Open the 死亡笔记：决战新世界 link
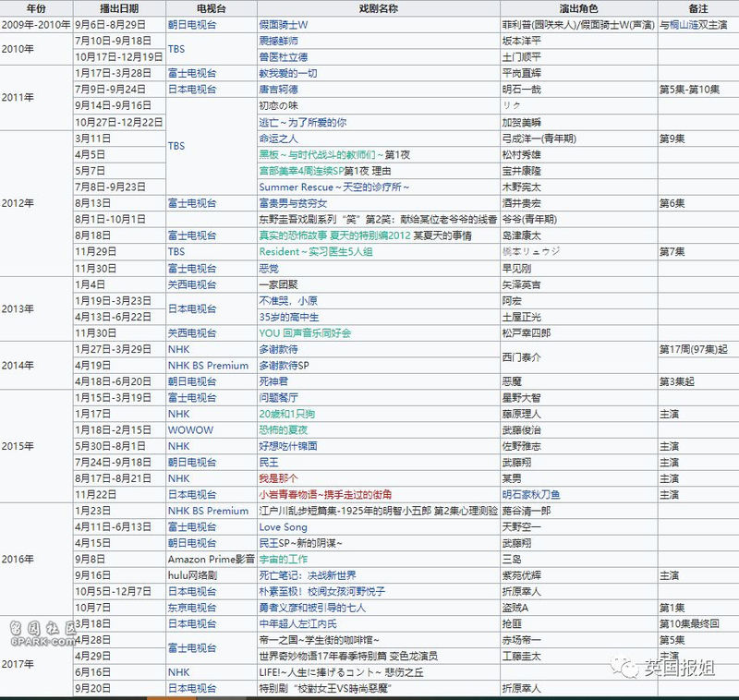Image resolution: width=739 pixels, height=700 pixels. 308,575
